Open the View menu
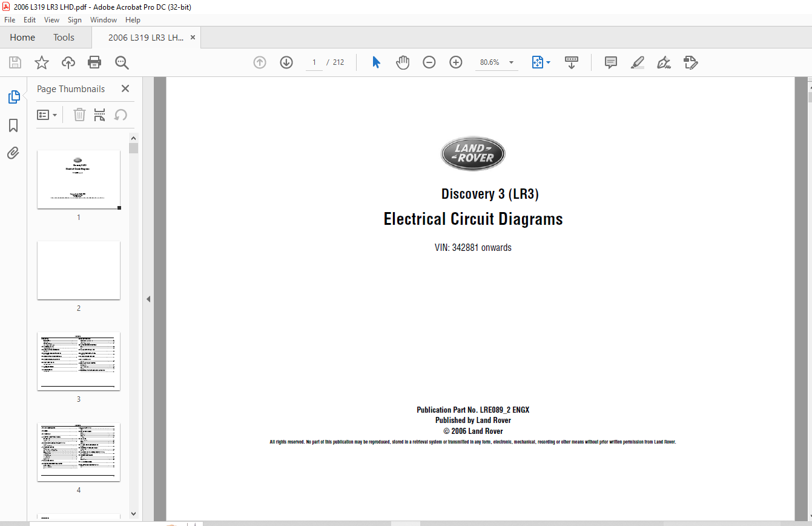 52,20
